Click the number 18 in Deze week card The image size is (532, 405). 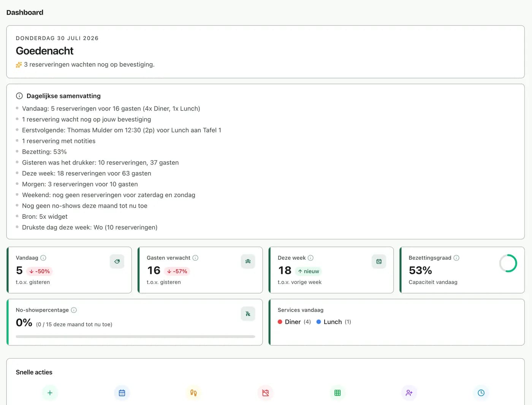pyautogui.click(x=285, y=271)
